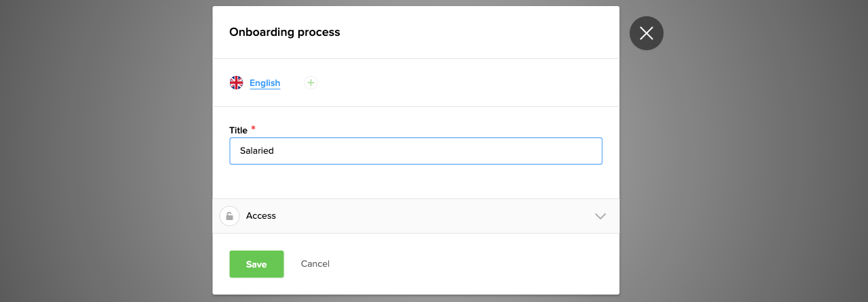
Task: Click the Access collapsible row bar
Action: coord(434,216)
